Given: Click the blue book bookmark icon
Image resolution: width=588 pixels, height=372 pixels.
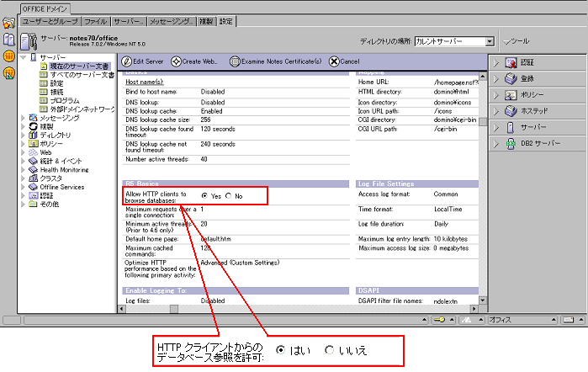Looking at the screenshot, I should [x=8, y=40].
